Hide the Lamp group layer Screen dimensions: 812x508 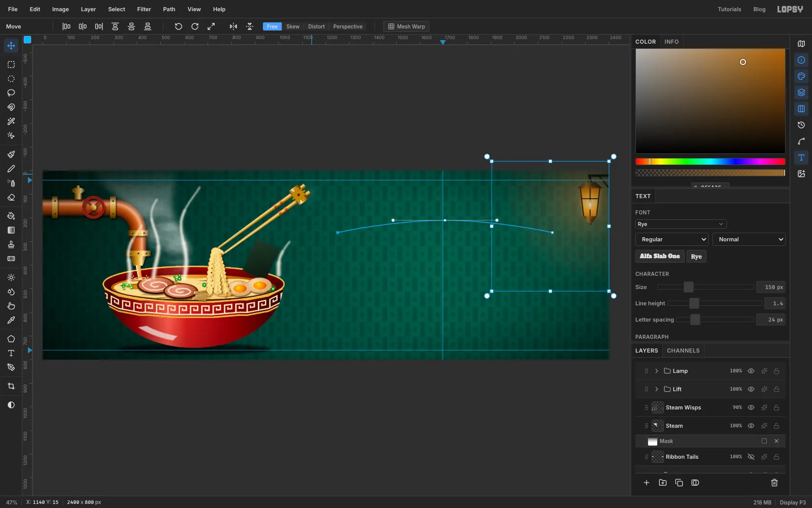pyautogui.click(x=751, y=371)
